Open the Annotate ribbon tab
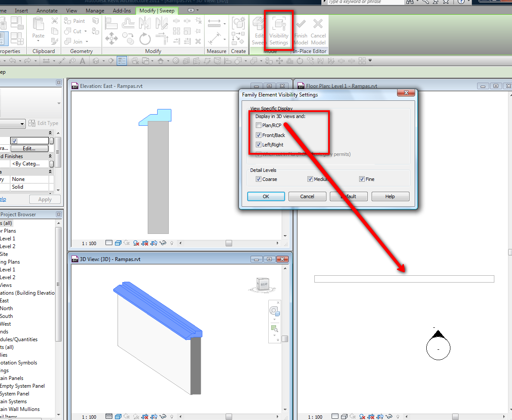Screen dimensions: 512x420 (47, 11)
